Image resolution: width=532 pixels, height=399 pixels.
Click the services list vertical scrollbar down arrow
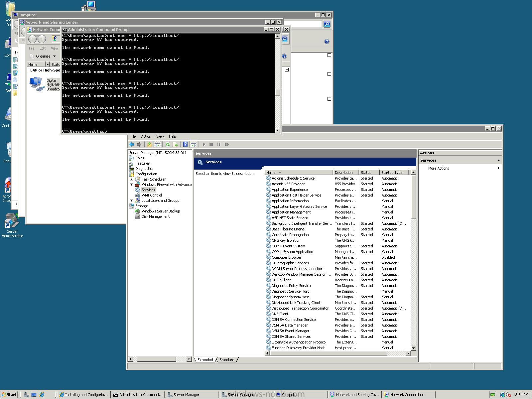coord(413,348)
